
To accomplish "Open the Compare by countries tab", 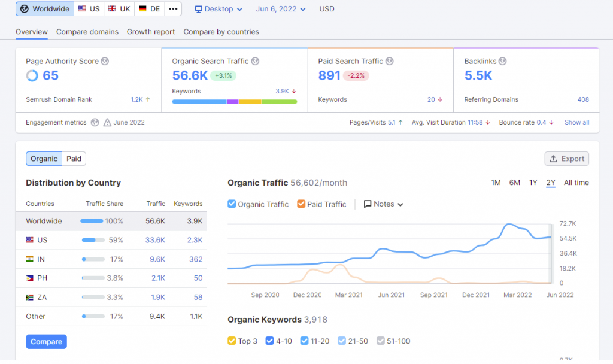I will (221, 32).
